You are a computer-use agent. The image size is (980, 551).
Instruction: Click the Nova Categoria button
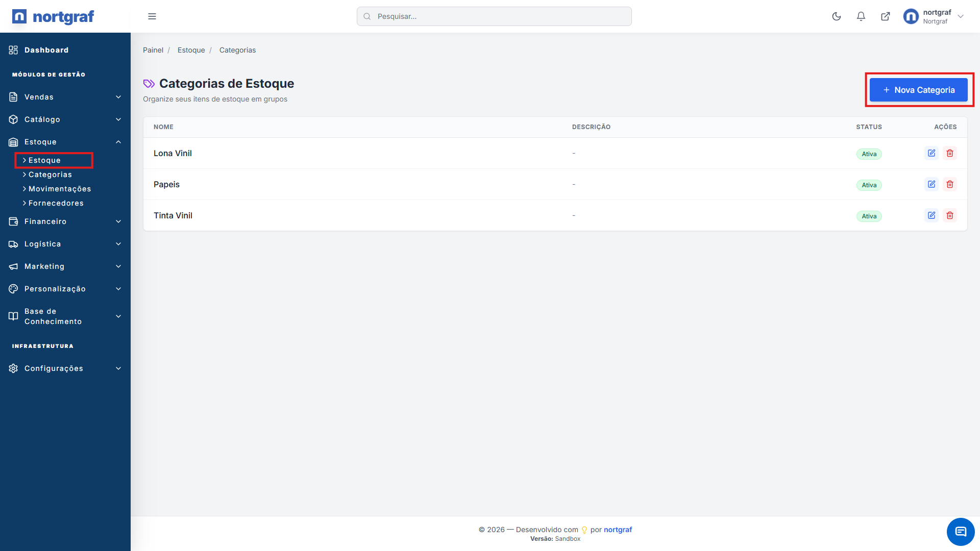[918, 90]
